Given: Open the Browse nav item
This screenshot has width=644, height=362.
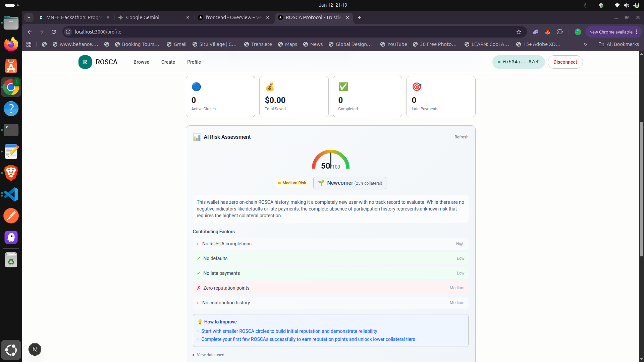Looking at the screenshot, I should 141,62.
